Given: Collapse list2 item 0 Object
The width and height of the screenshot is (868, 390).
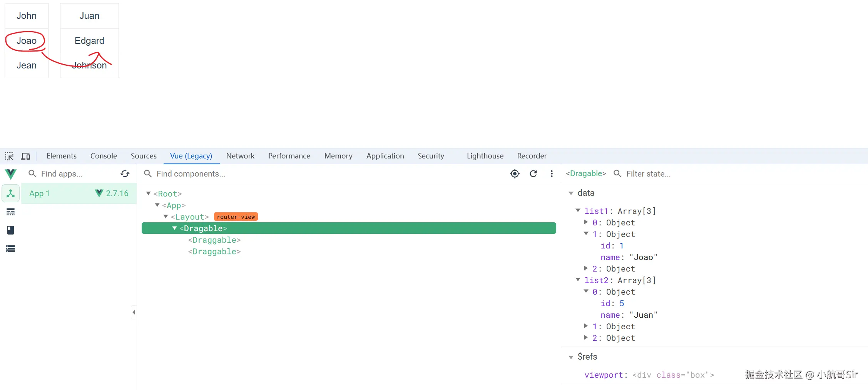Looking at the screenshot, I should [x=586, y=291].
